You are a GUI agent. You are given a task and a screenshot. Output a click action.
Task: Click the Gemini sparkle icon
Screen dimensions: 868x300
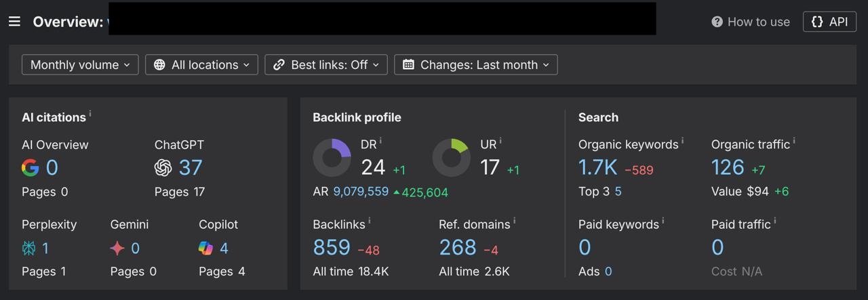coord(117,249)
